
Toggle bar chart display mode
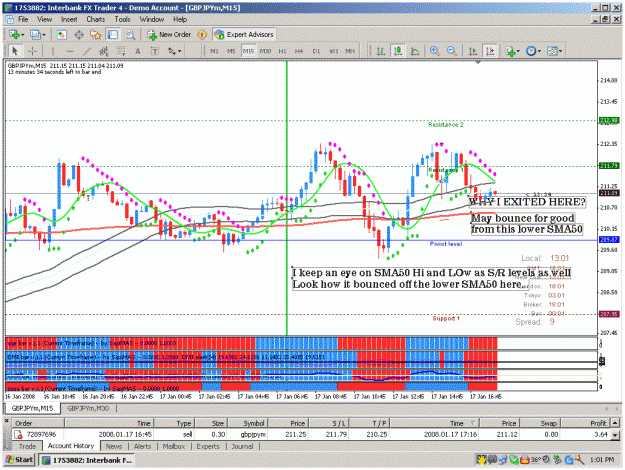coord(381,51)
